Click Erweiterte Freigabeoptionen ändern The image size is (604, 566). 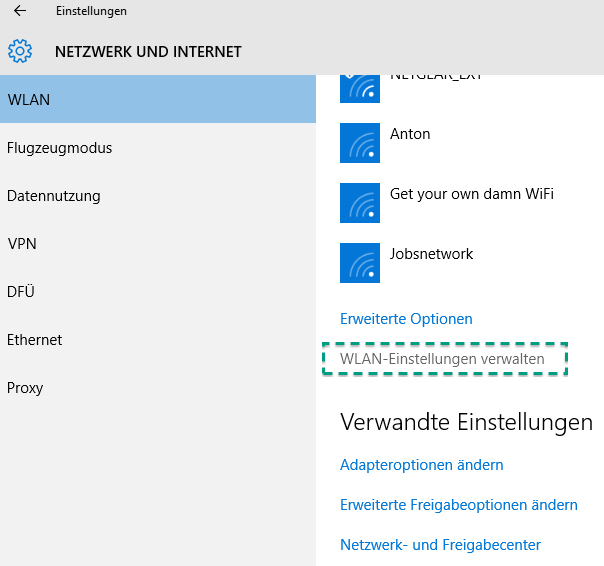coord(458,505)
